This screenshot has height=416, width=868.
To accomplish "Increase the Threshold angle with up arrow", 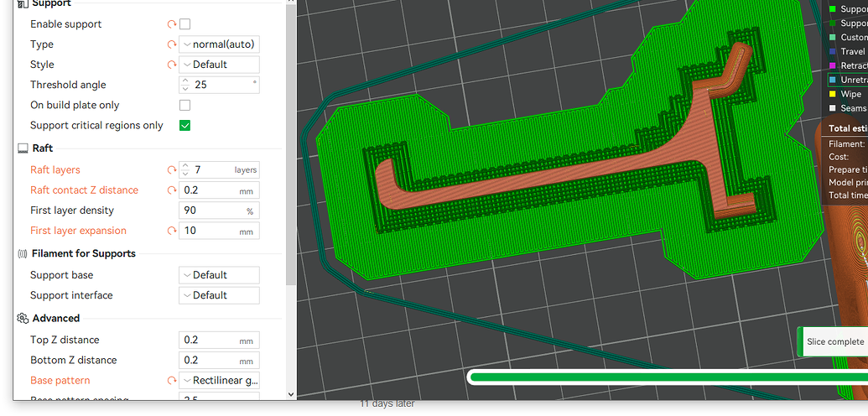I will point(185,81).
